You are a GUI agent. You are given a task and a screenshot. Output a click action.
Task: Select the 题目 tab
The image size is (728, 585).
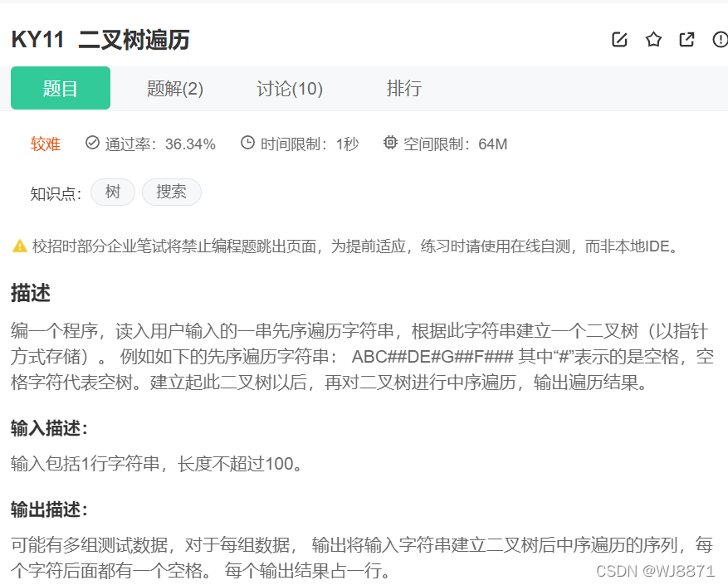[61, 88]
